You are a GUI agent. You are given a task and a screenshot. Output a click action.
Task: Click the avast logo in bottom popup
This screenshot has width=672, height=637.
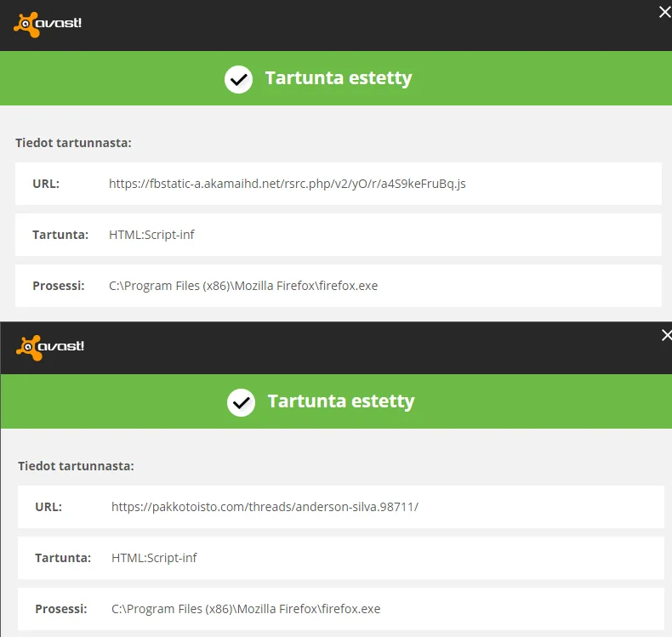(x=50, y=347)
